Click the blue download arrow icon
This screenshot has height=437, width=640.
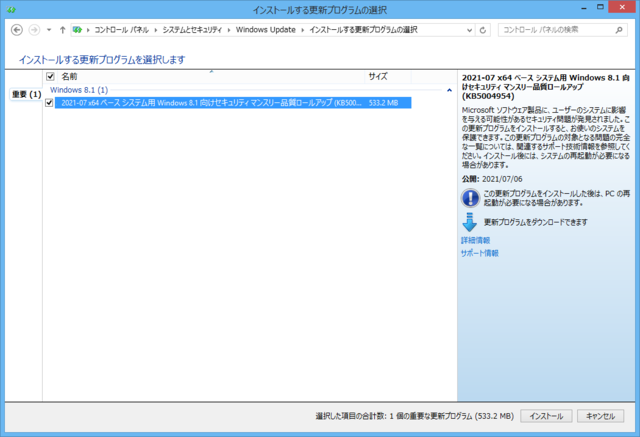(x=469, y=222)
